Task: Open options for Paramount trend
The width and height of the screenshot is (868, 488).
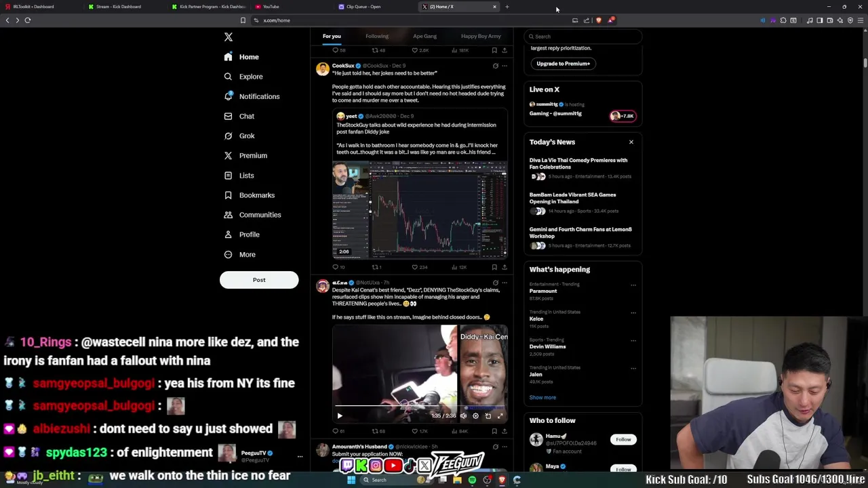Action: pos(633,285)
